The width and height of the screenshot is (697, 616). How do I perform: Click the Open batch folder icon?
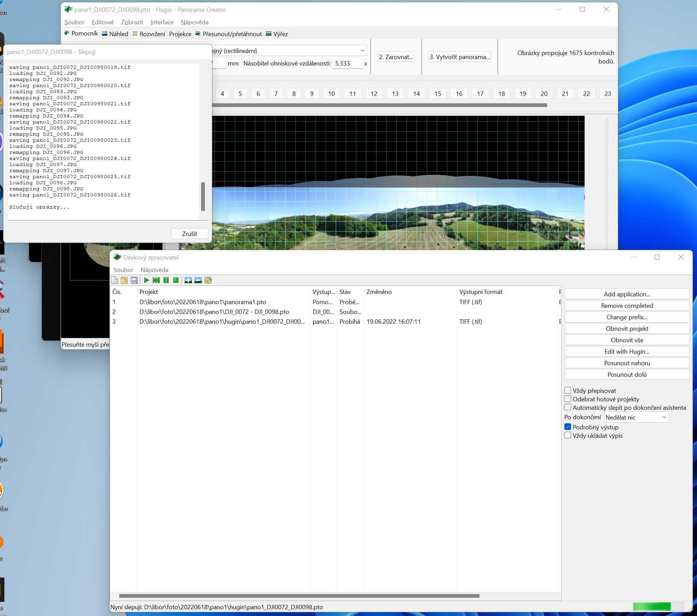tap(125, 280)
